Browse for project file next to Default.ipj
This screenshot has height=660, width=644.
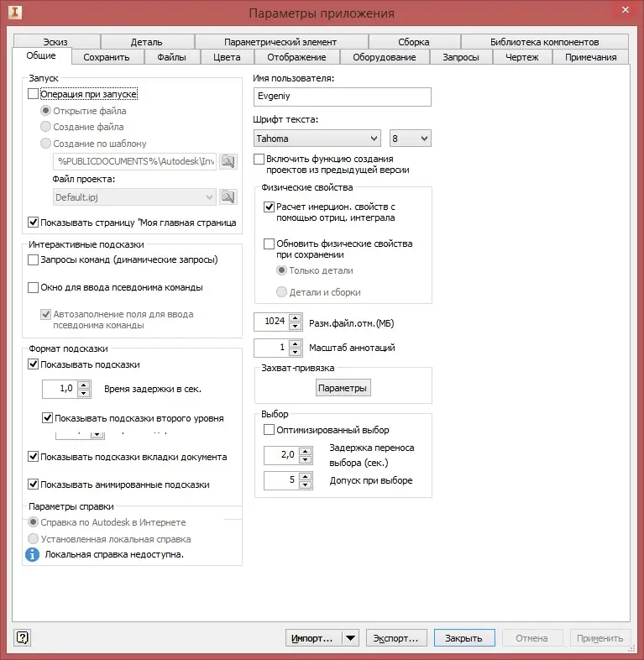click(228, 197)
